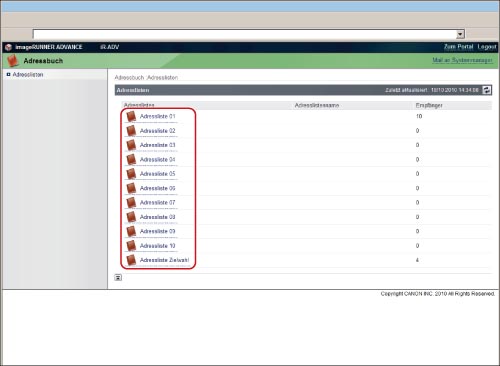
Task: Open the Adressliste 10 link
Action: point(157,246)
